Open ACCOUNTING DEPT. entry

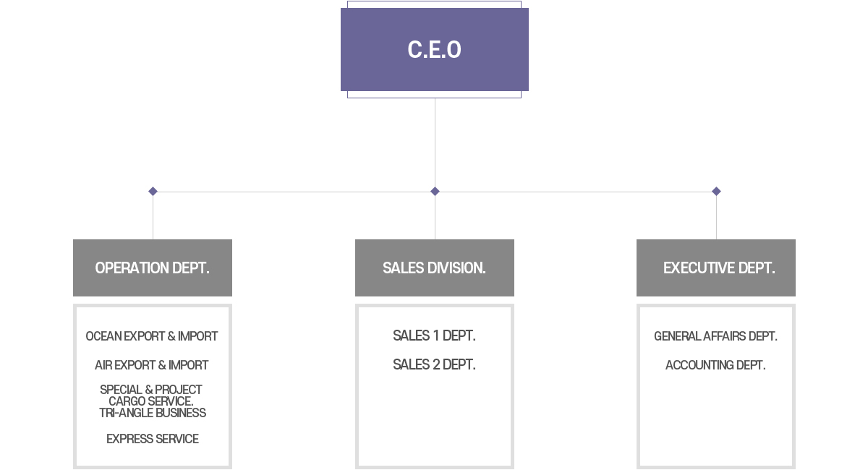click(x=715, y=365)
